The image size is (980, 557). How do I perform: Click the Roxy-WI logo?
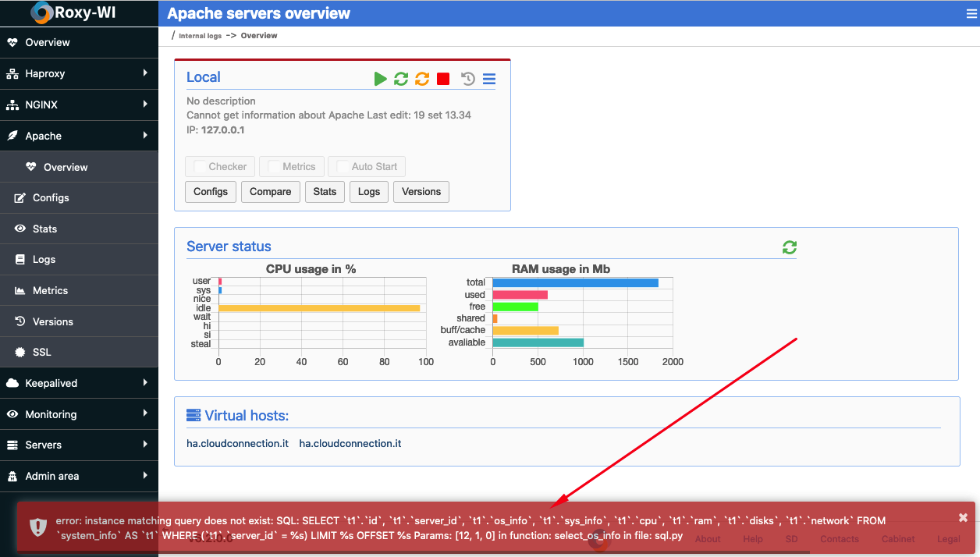74,13
